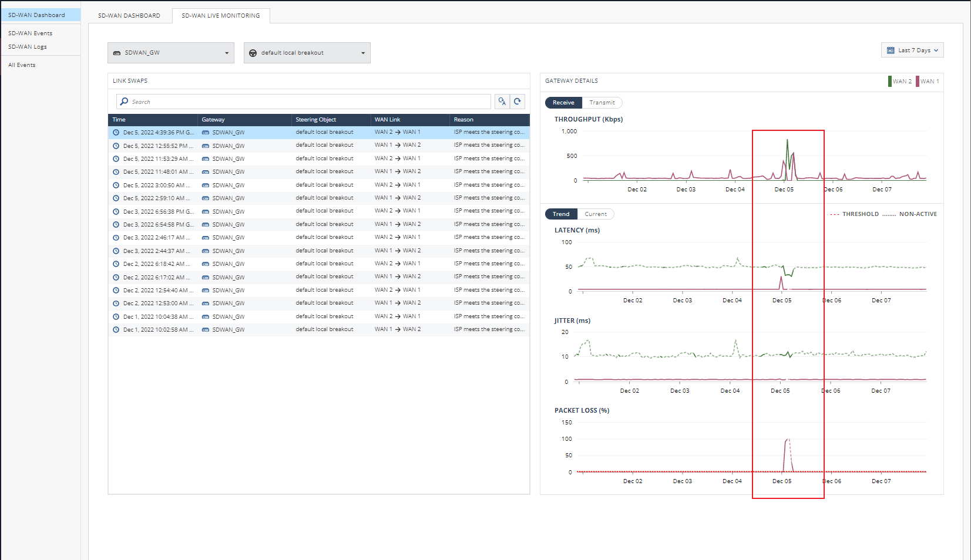Click the gateway icon next to SDWAN_GW selector

[117, 52]
